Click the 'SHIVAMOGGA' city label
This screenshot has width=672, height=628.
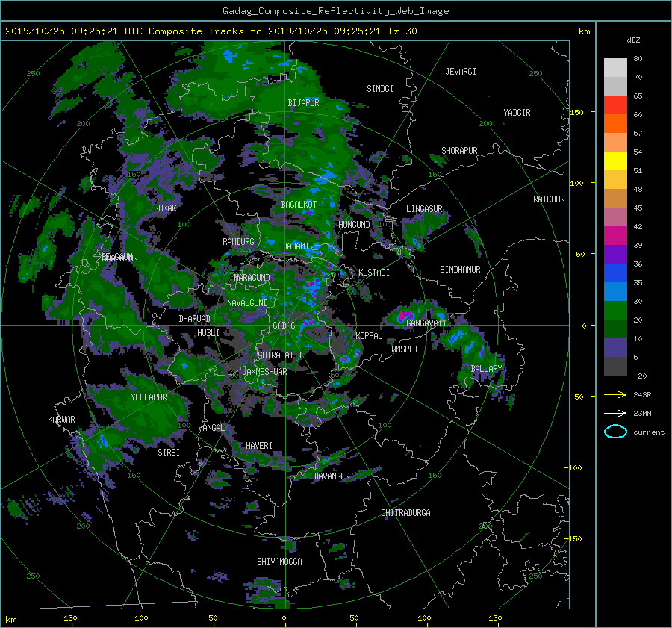pos(279,562)
